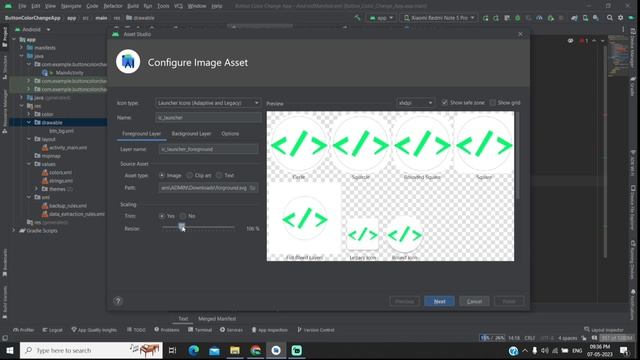Open the Problems tool window
This screenshot has width=640, height=360.
pos(167,330)
